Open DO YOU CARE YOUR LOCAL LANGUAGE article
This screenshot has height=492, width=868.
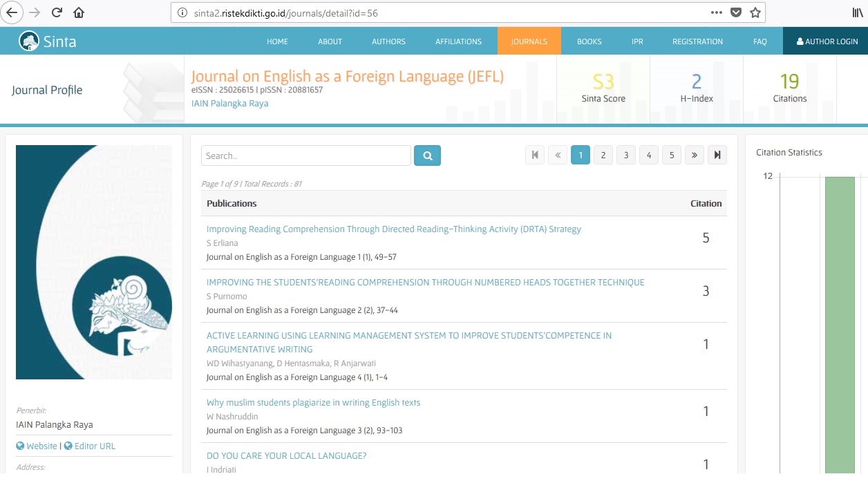286,456
